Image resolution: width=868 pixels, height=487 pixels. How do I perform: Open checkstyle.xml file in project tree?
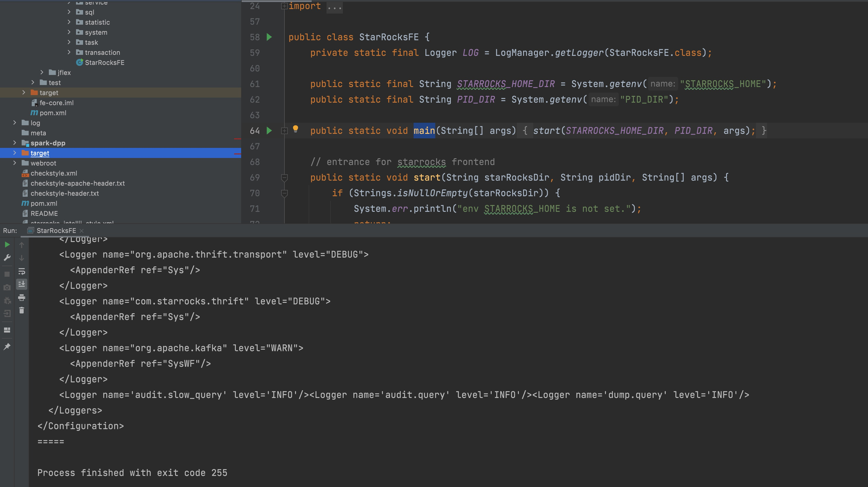click(x=54, y=173)
